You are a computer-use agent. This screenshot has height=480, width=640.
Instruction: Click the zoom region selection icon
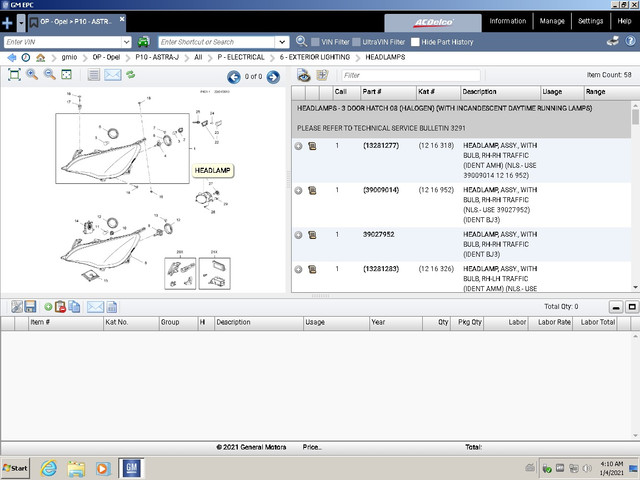tap(66, 74)
